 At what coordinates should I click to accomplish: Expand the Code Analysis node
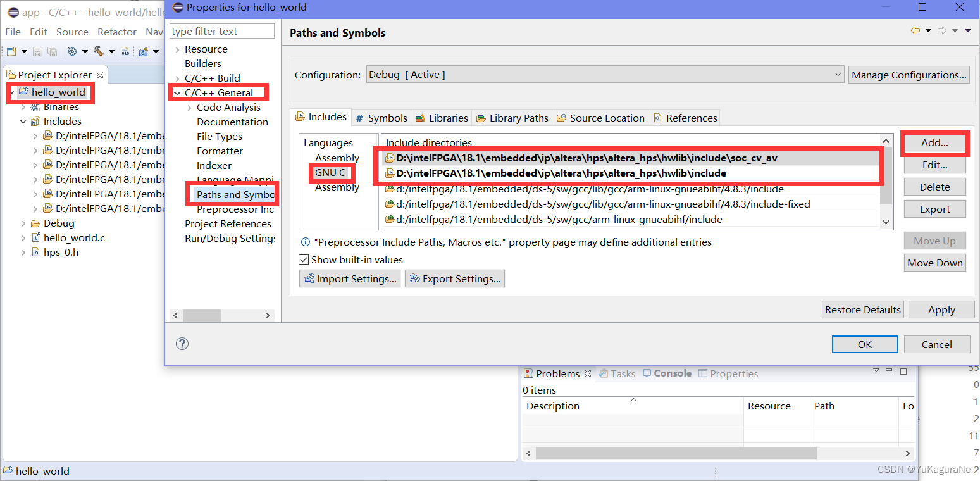(189, 108)
